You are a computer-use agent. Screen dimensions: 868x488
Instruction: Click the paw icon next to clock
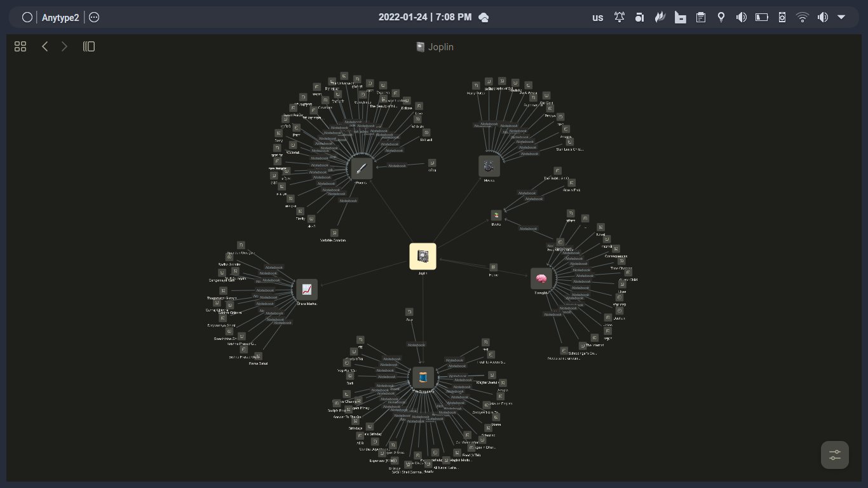click(484, 17)
